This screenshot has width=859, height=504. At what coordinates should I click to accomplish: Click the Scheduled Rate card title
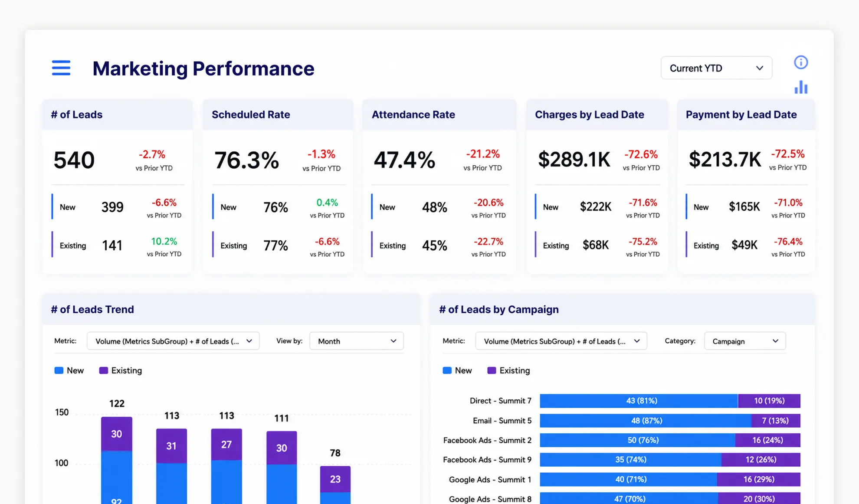coord(251,115)
